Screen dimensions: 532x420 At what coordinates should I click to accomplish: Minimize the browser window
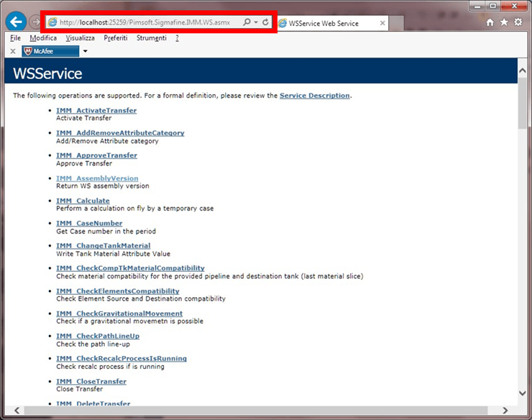pos(477,6)
